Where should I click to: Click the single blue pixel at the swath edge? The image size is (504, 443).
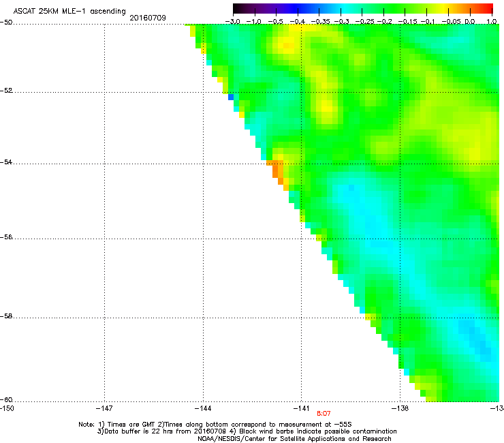point(231,97)
